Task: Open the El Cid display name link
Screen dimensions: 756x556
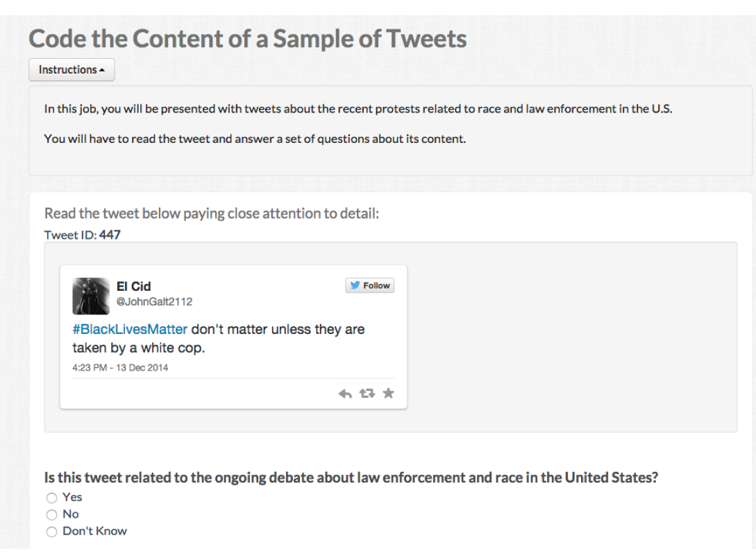Action: (x=133, y=286)
